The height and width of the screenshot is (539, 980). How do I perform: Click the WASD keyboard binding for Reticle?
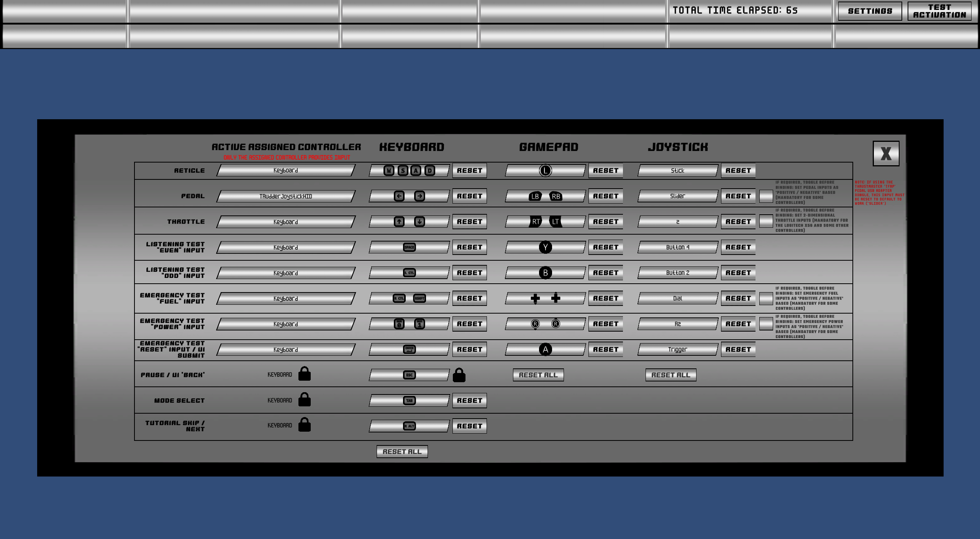[409, 171]
